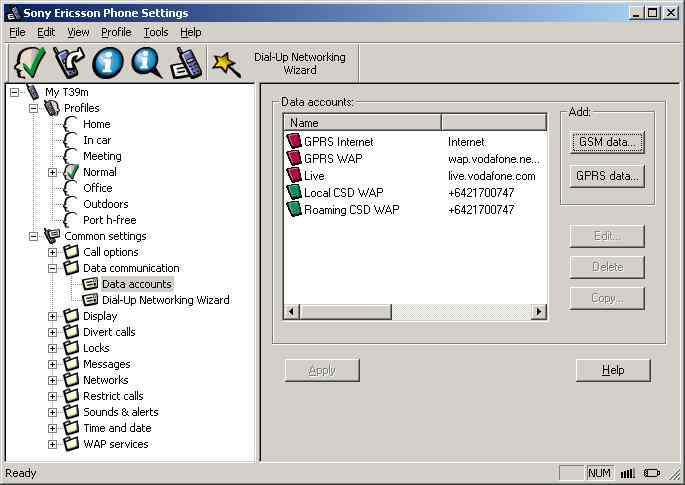Click the signal strength status bar icon
The image size is (685, 485).
627,473
